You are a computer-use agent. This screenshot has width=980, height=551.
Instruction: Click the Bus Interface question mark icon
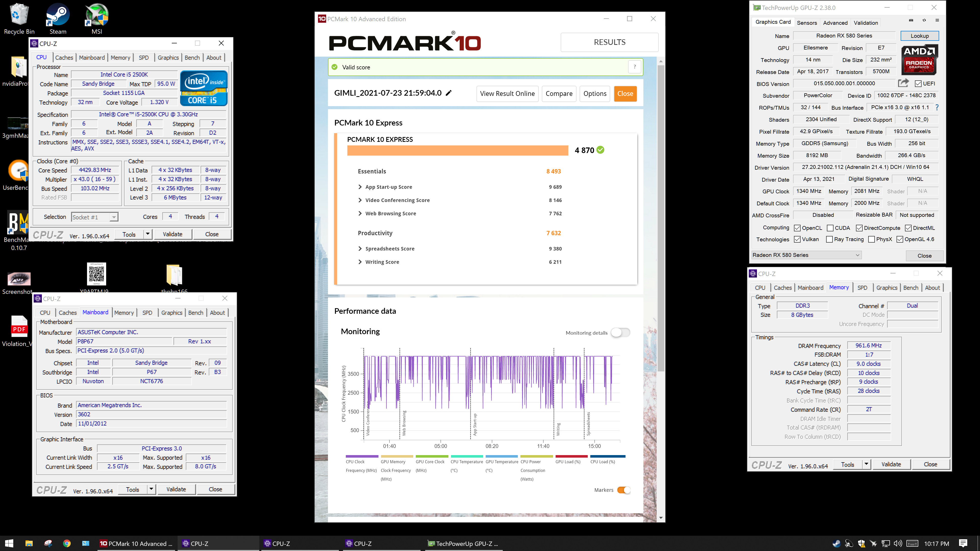(937, 108)
